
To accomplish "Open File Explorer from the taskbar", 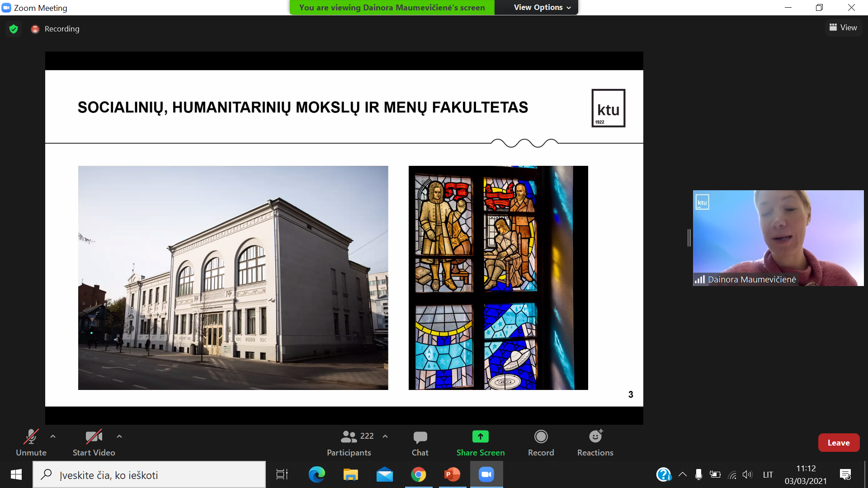I will point(351,474).
